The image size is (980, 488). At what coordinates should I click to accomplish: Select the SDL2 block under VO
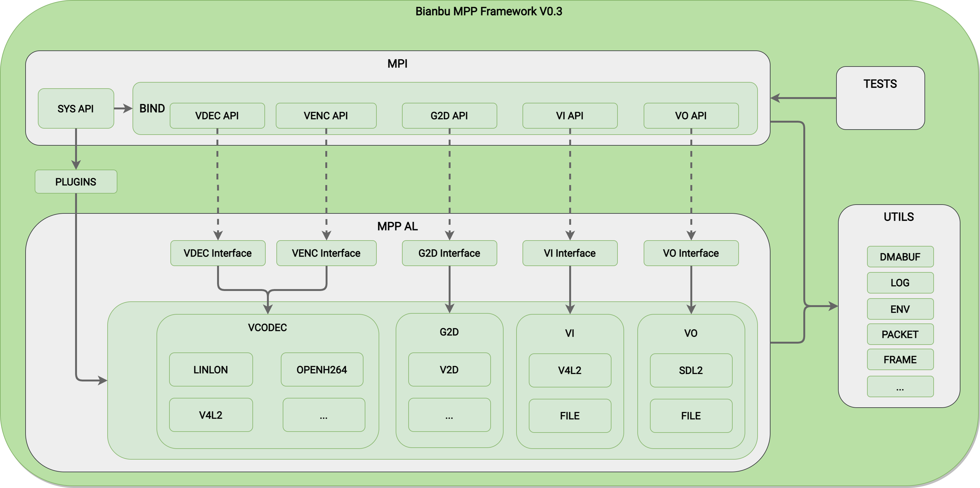point(690,370)
